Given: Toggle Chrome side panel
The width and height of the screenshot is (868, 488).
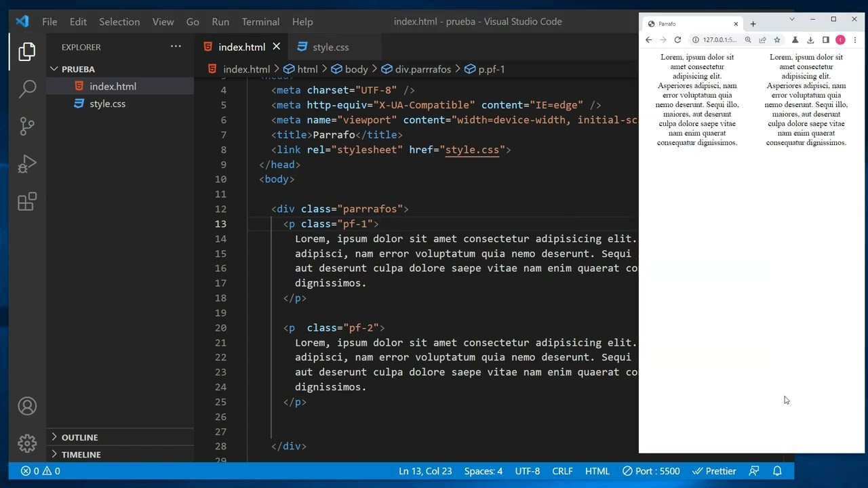Looking at the screenshot, I should click(825, 40).
